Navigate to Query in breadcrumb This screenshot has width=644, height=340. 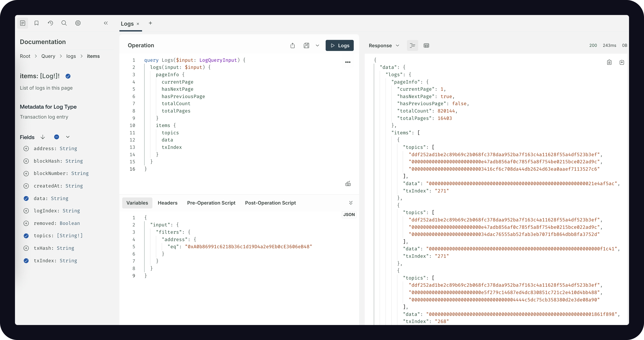coord(48,56)
